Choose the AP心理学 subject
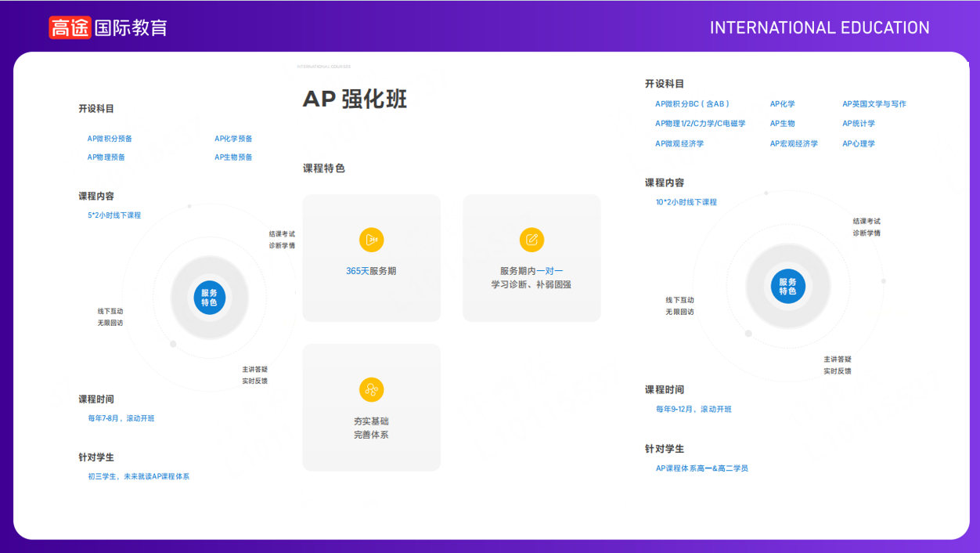The image size is (980, 553). [x=859, y=144]
